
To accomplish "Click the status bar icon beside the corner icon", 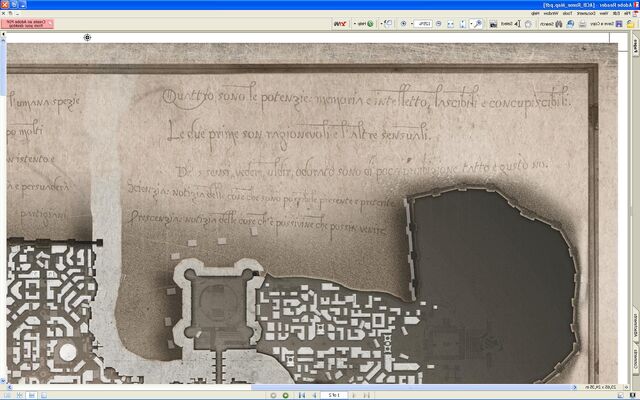I will pyautogui.click(x=621, y=395).
